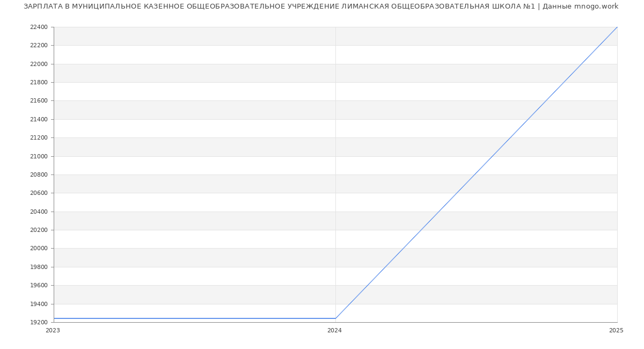Click the 20400 y-axis label
Image resolution: width=644 pixels, height=349 pixels.
pyautogui.click(x=39, y=212)
